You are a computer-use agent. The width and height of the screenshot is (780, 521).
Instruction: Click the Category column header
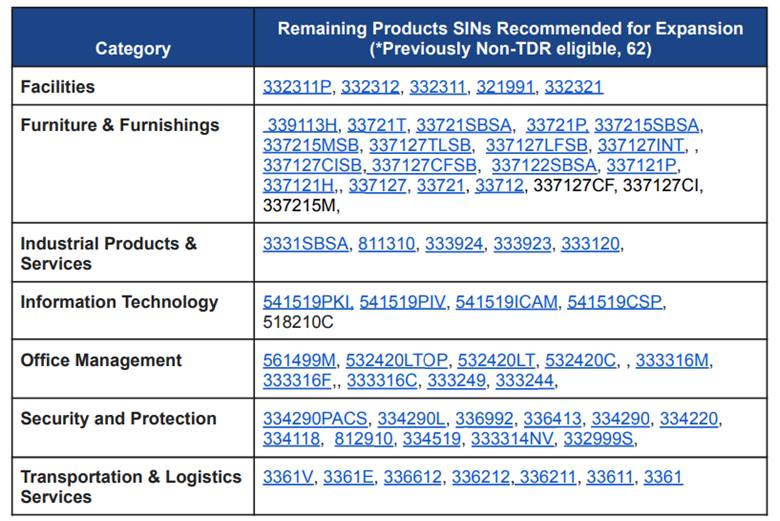[x=133, y=48]
